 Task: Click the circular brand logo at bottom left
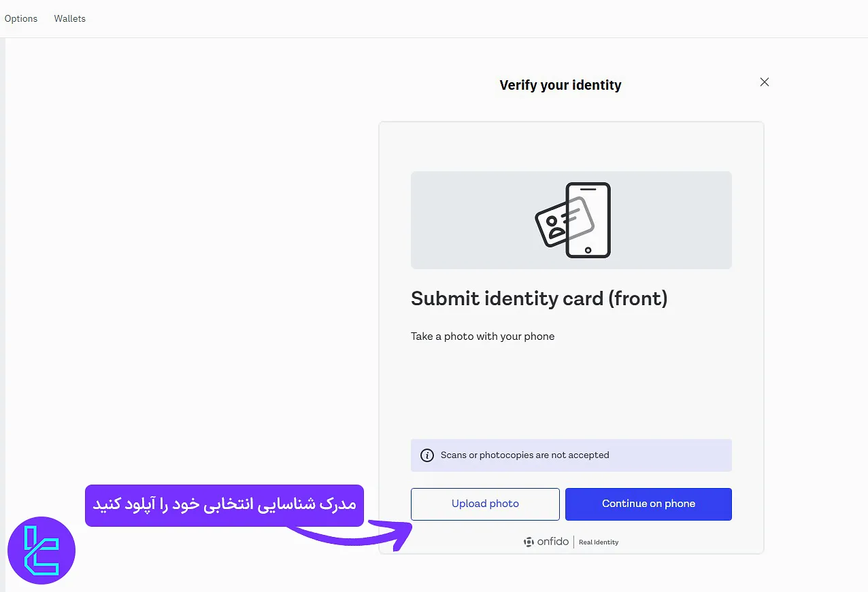point(41,551)
